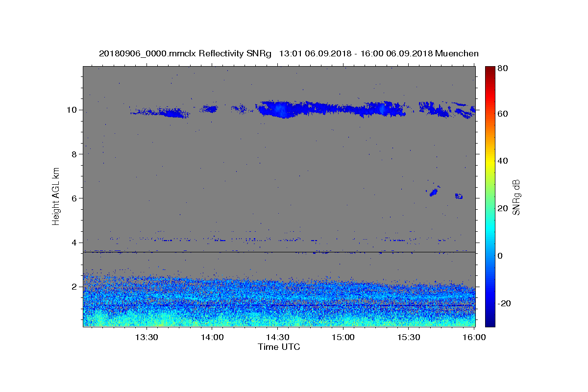Screen dimensions: 588x392
Task: Click the 13:30 time tick label
Action: 146,337
